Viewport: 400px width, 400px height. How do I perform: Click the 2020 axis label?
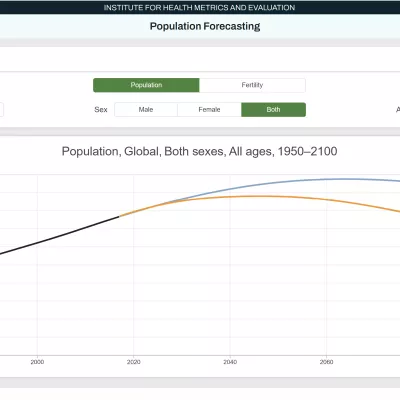click(134, 362)
